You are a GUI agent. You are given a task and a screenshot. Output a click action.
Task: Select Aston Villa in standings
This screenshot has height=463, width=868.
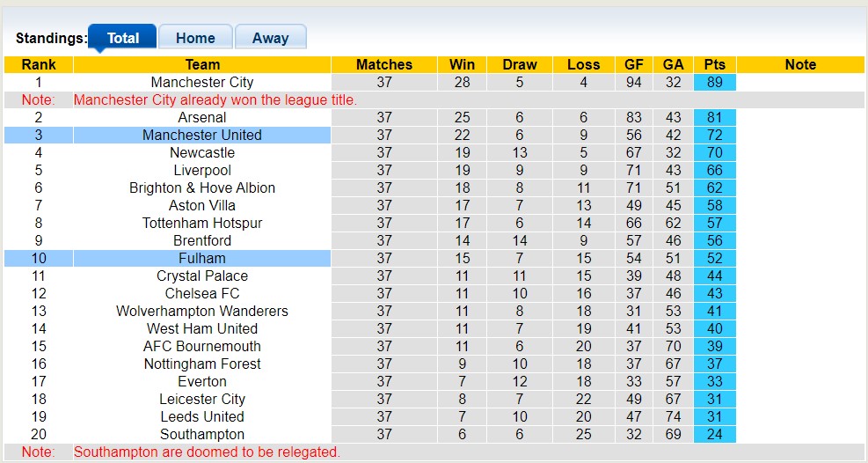202,205
